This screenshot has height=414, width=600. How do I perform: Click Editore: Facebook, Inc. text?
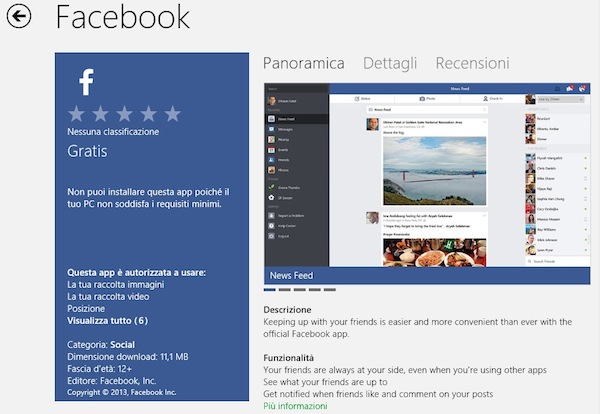pos(112,381)
